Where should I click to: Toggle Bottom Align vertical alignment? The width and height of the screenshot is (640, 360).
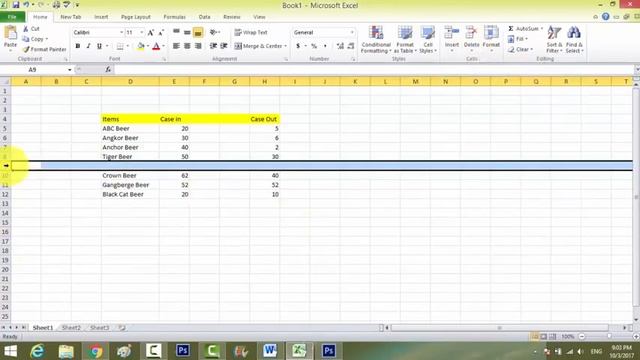click(198, 32)
